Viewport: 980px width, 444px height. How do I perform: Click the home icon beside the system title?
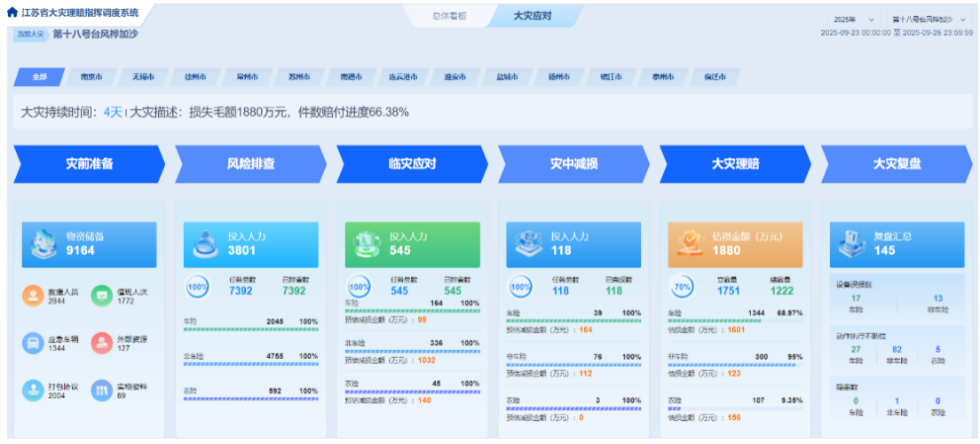coord(12,12)
